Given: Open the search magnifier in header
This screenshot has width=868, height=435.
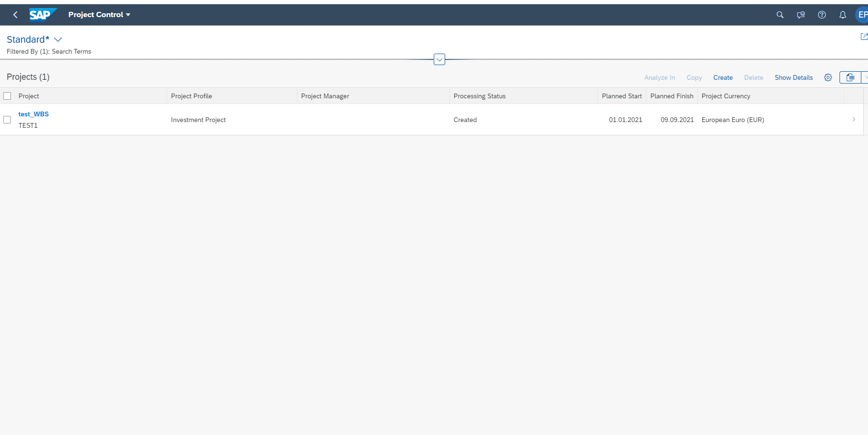Looking at the screenshot, I should coord(780,15).
